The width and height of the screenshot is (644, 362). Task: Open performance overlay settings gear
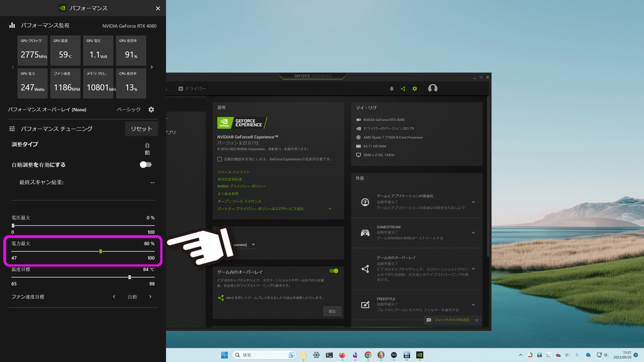click(151, 109)
